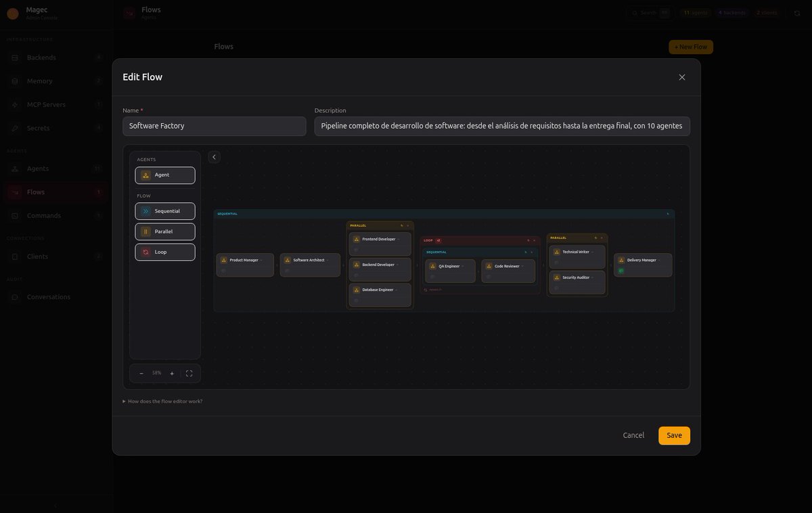Remove the inner Sequential block with QA Engineer
Image resolution: width=812 pixels, height=513 pixels.
pyautogui.click(x=532, y=252)
